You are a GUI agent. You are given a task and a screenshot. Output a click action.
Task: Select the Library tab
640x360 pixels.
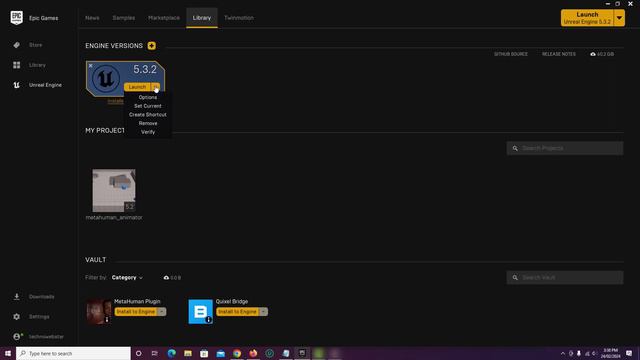click(202, 18)
